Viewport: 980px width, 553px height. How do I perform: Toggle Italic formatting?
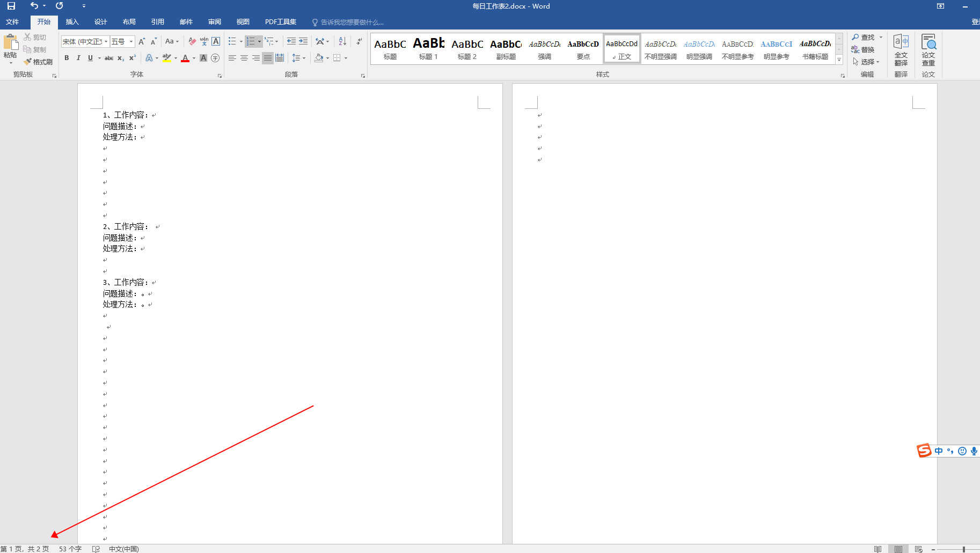pyautogui.click(x=78, y=58)
